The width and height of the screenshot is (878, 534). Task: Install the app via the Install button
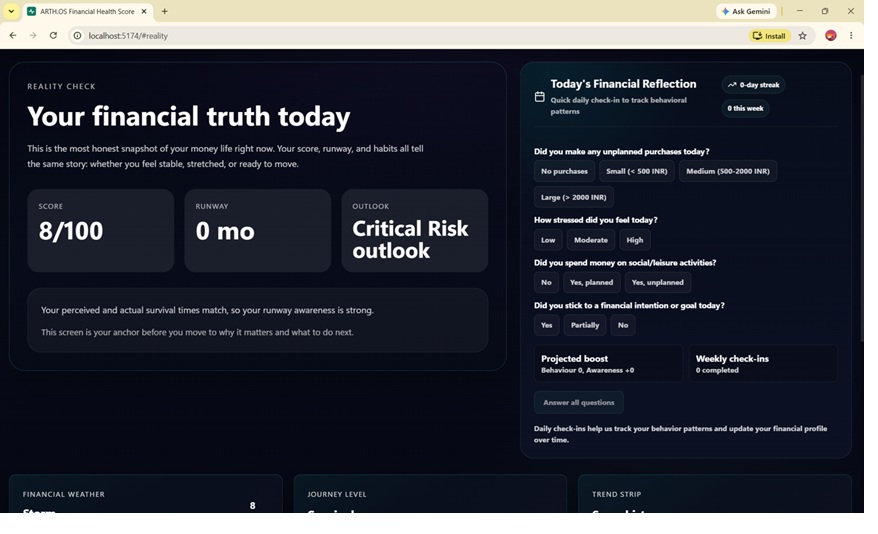click(x=769, y=36)
